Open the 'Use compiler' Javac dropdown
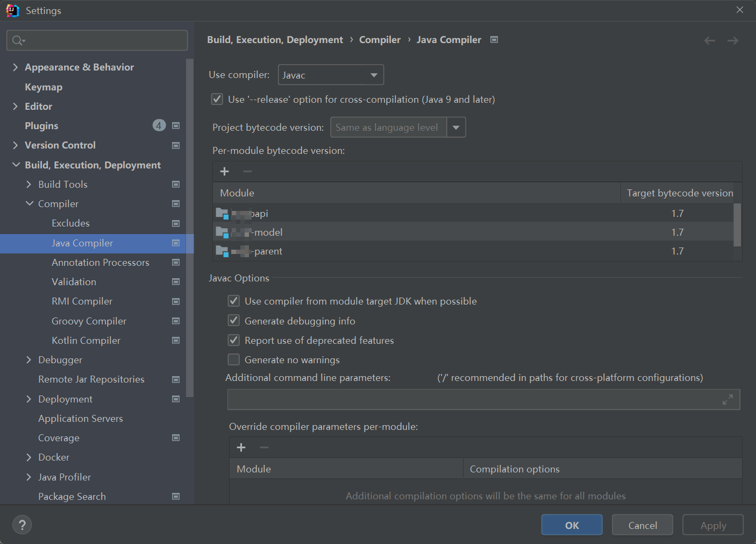Screen dimensions: 756x544 pyautogui.click(x=331, y=75)
